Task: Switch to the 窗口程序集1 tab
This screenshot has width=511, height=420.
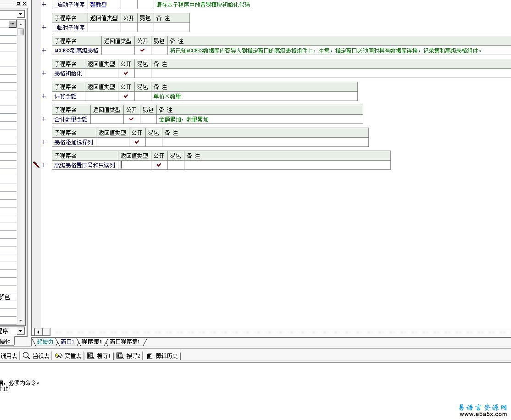Action: (x=125, y=342)
